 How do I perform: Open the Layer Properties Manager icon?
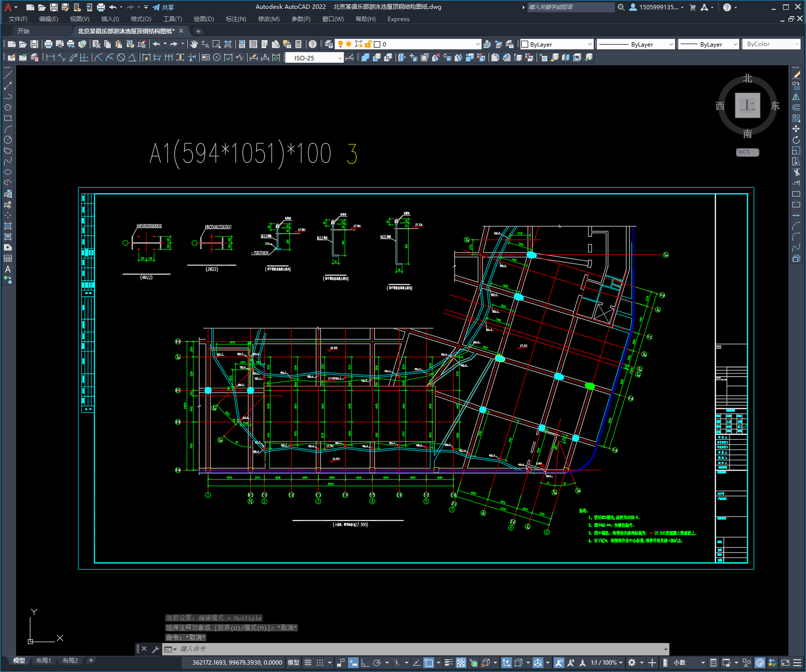point(329,44)
